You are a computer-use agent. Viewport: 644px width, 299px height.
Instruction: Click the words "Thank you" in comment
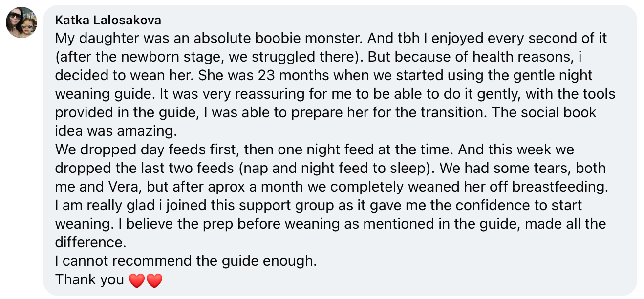89,279
